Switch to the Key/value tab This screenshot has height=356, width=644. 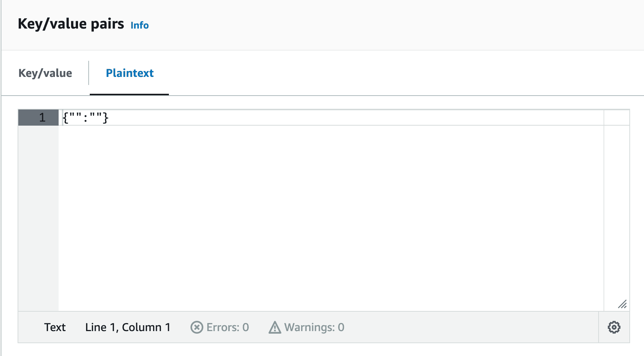point(45,73)
